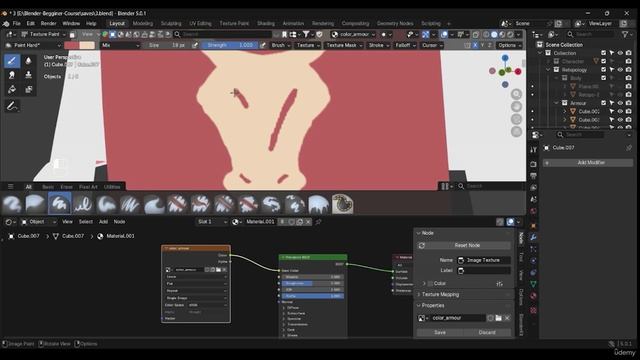Image resolution: width=640 pixels, height=360 pixels.
Task: Open Stroke settings dropdown
Action: coord(378,45)
